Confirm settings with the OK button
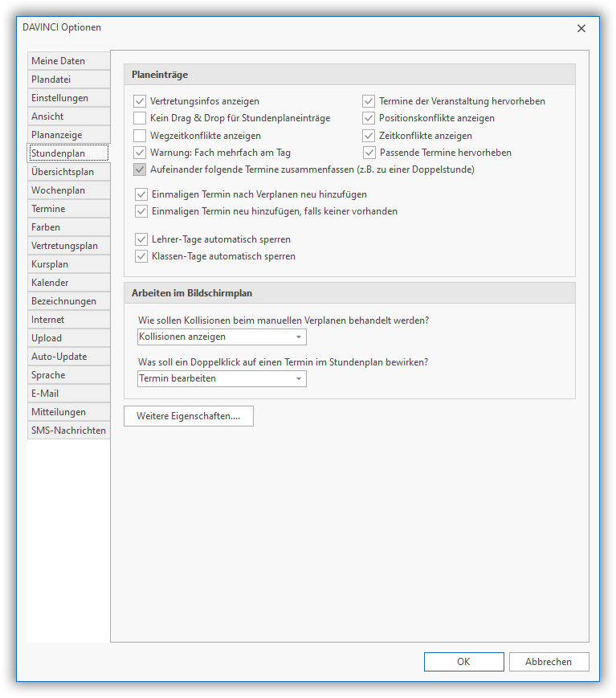 (x=463, y=662)
